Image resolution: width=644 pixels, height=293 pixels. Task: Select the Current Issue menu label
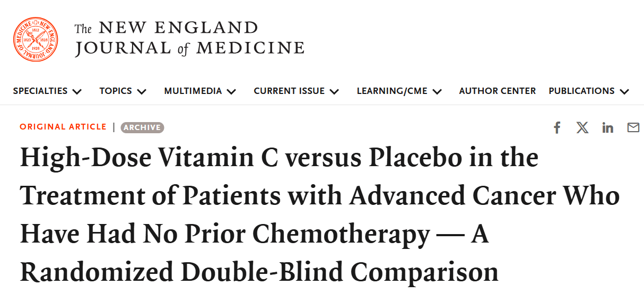(x=289, y=91)
